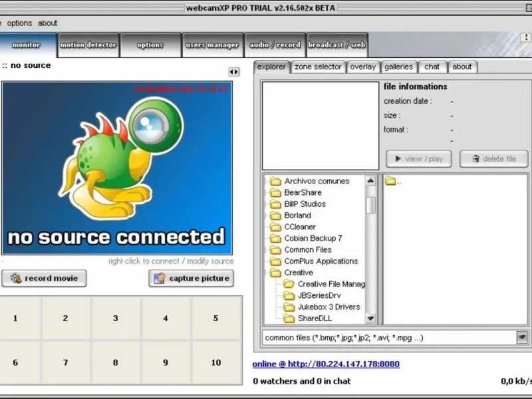This screenshot has width=532, height=399.
Task: Open the common files type filter dropdown
Action: tap(522, 337)
